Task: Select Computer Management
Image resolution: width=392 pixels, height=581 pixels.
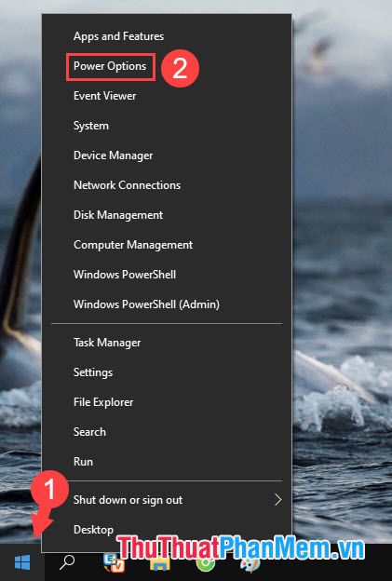Action: [x=167, y=245]
